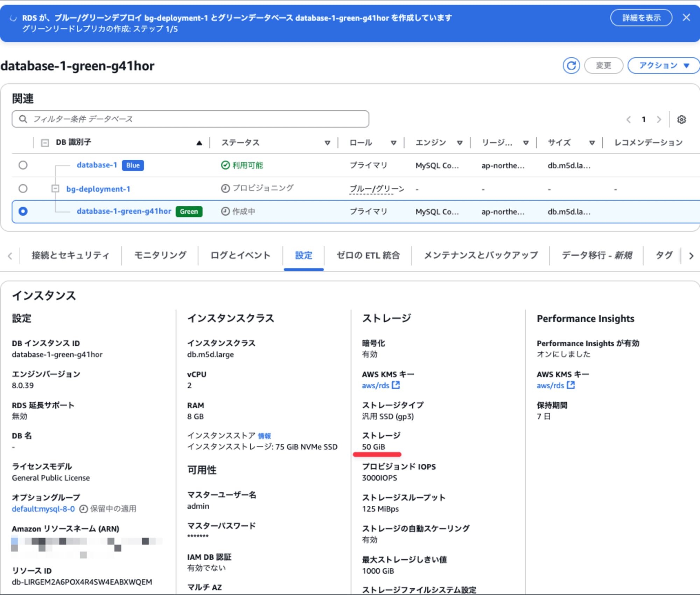
Task: Open storage AWS KMS キー aws/rds link
Action: point(376,385)
